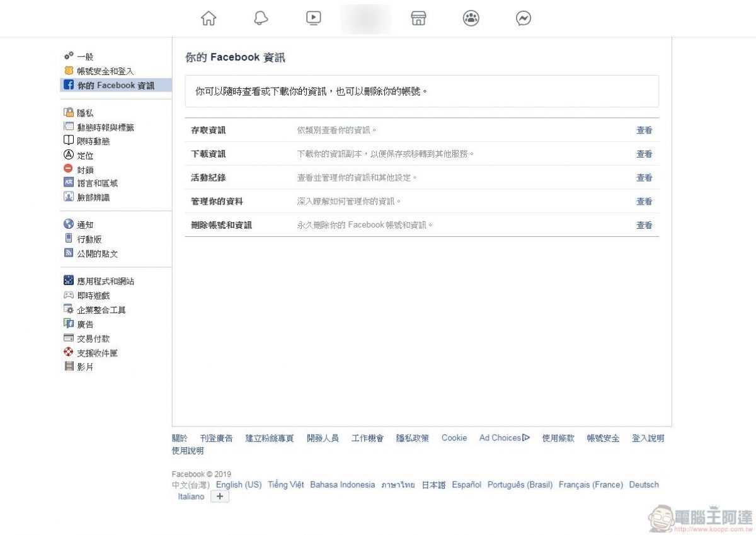Open 臉部辨識 settings
Viewport: 756px width, 535px height.
[94, 197]
